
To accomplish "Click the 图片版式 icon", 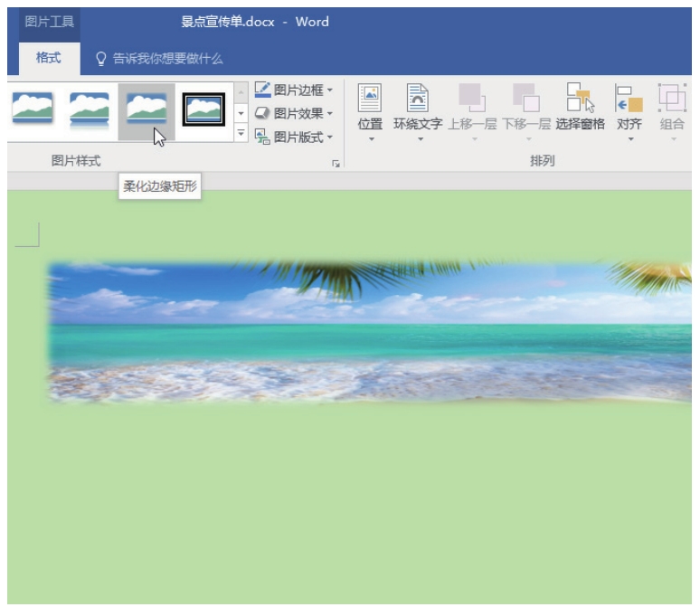I will click(x=262, y=137).
